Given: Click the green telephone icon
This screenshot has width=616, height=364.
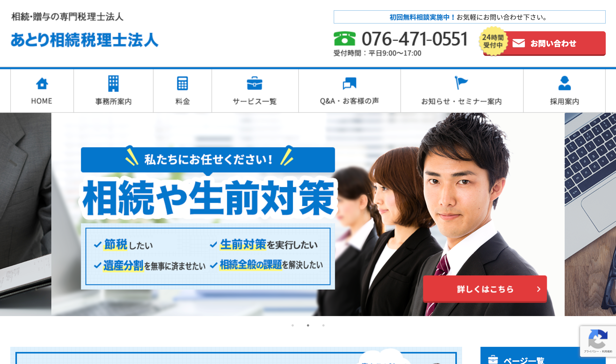Looking at the screenshot, I should click(344, 38).
